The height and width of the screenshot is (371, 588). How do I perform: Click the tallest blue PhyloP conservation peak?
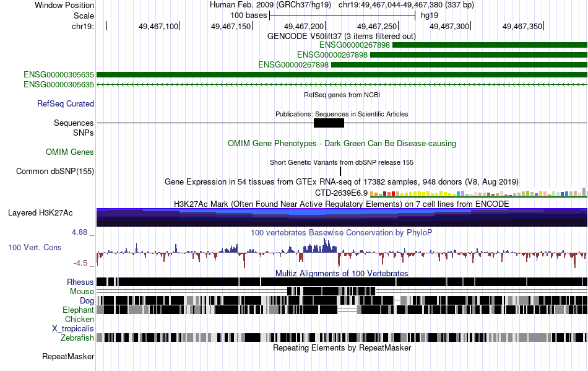(x=326, y=245)
